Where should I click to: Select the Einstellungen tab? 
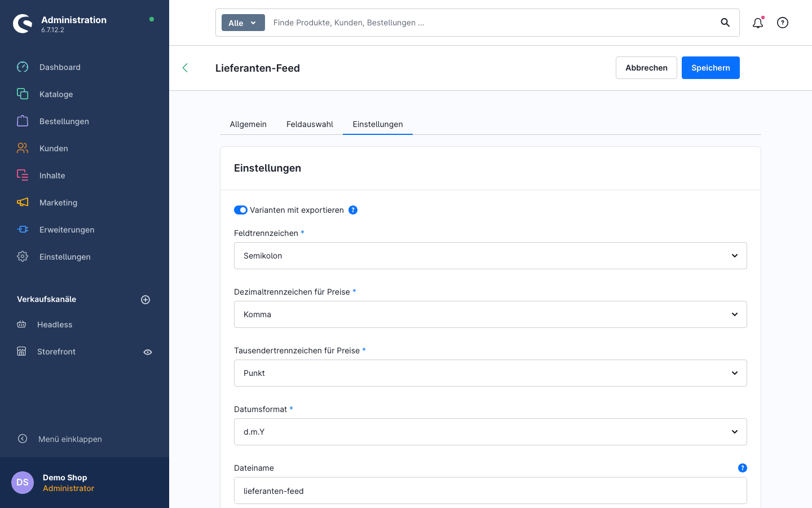click(378, 124)
